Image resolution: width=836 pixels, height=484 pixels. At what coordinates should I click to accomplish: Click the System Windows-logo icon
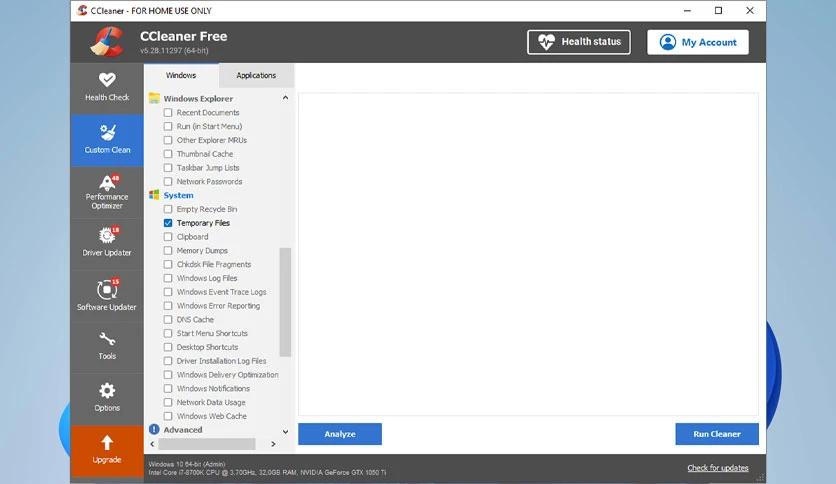click(x=154, y=195)
